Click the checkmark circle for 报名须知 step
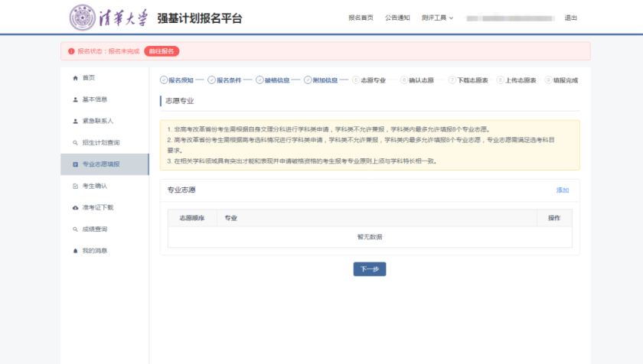The height and width of the screenshot is (364, 643). coord(164,80)
